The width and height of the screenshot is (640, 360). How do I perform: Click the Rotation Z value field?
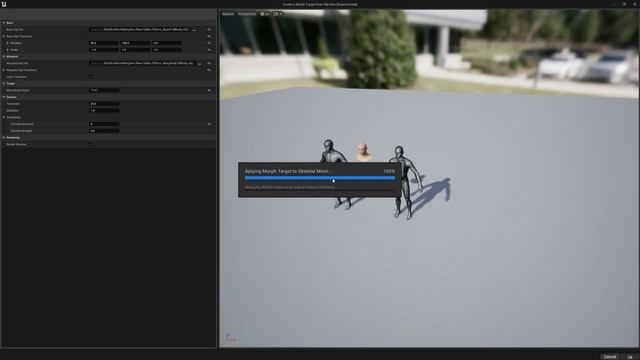tap(167, 43)
